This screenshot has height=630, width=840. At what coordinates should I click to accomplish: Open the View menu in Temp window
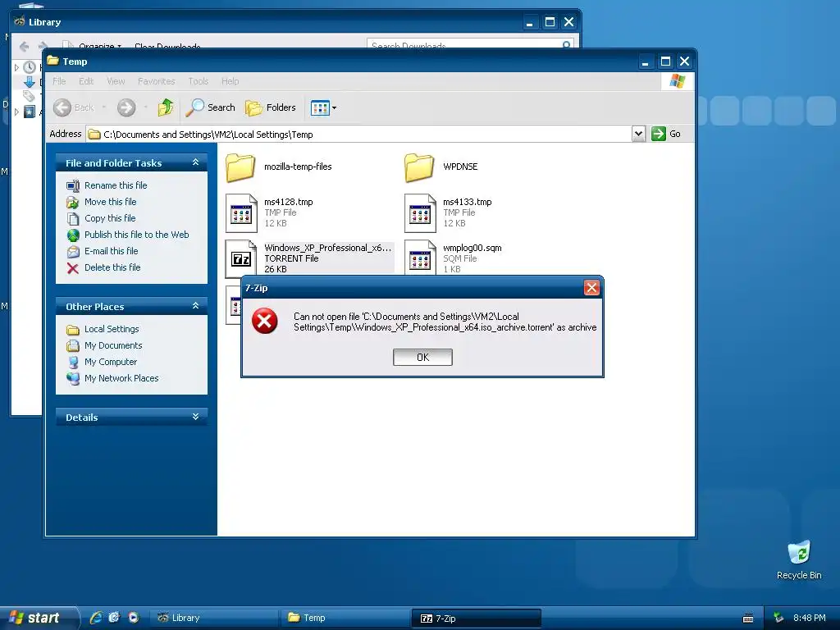(116, 81)
